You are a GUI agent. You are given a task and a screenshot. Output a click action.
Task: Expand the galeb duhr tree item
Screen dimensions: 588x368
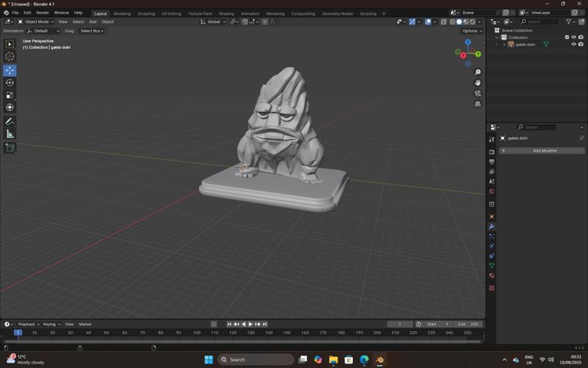[503, 44]
